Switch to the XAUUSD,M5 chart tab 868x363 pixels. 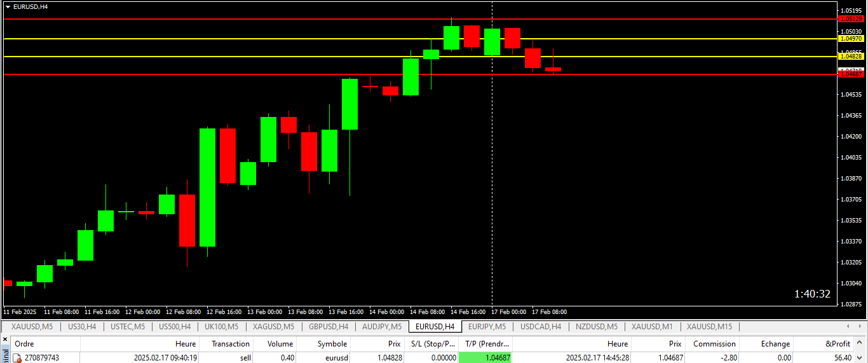[32, 327]
